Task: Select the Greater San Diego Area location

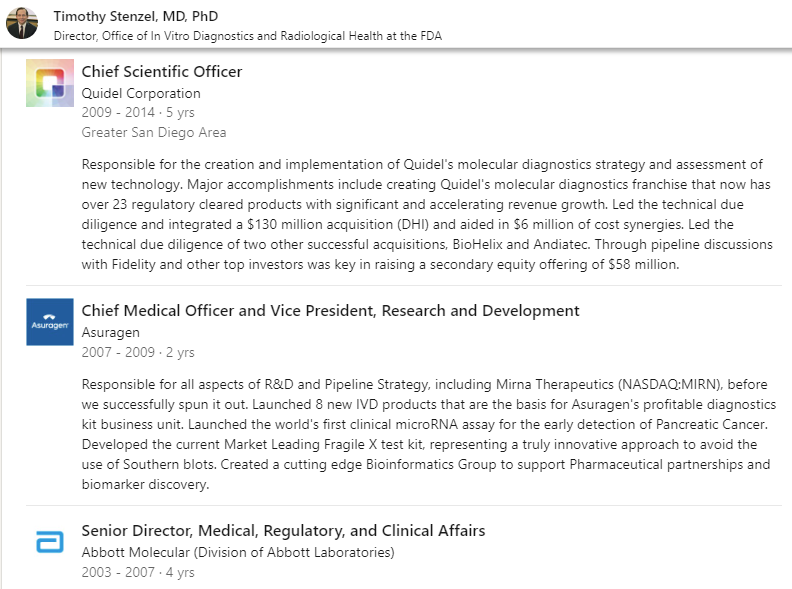Action: click(153, 132)
